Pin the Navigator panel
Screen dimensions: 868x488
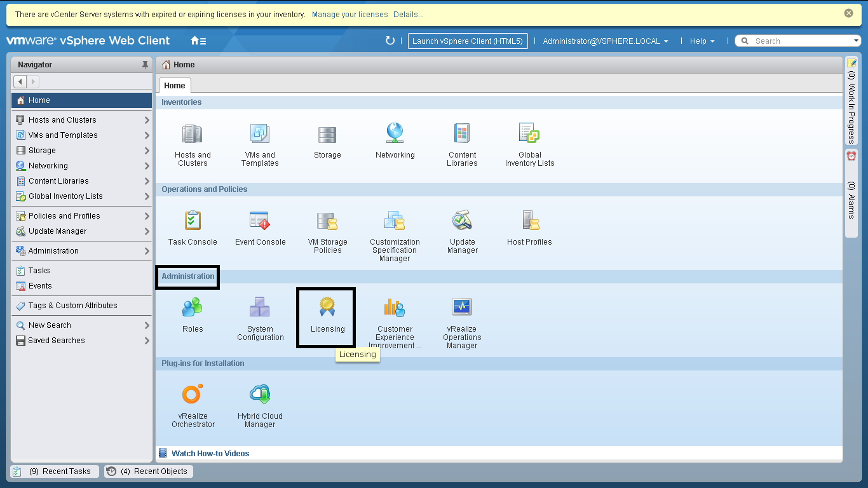[x=145, y=65]
